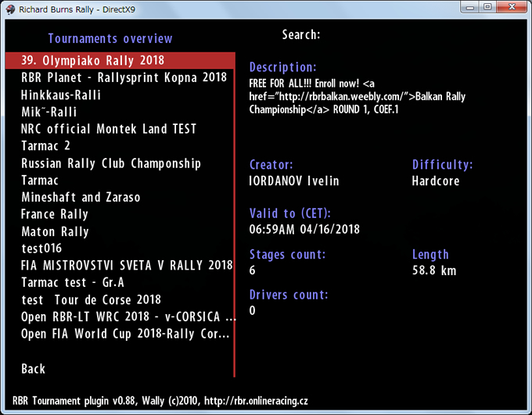
Task: Open the test016 tournament
Action: [41, 249]
